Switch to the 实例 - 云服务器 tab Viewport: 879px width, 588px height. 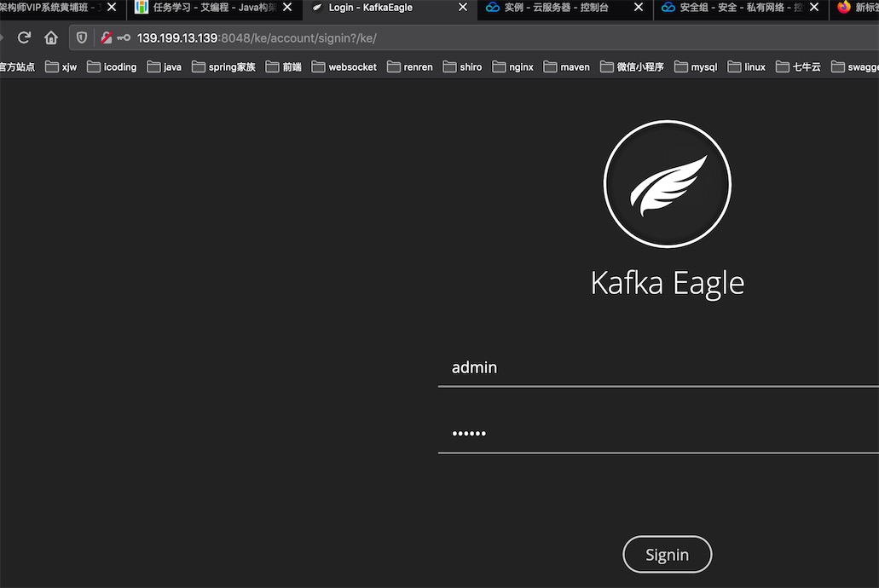(x=564, y=8)
